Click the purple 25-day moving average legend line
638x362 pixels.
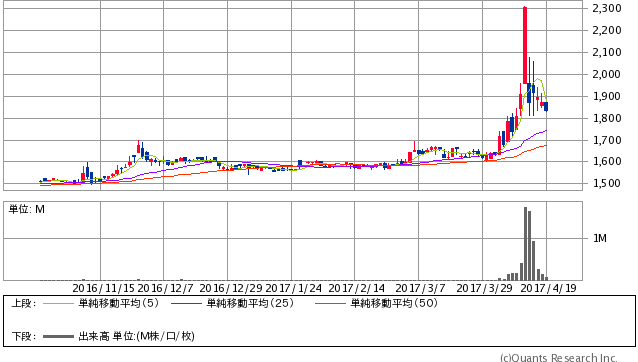(187, 303)
